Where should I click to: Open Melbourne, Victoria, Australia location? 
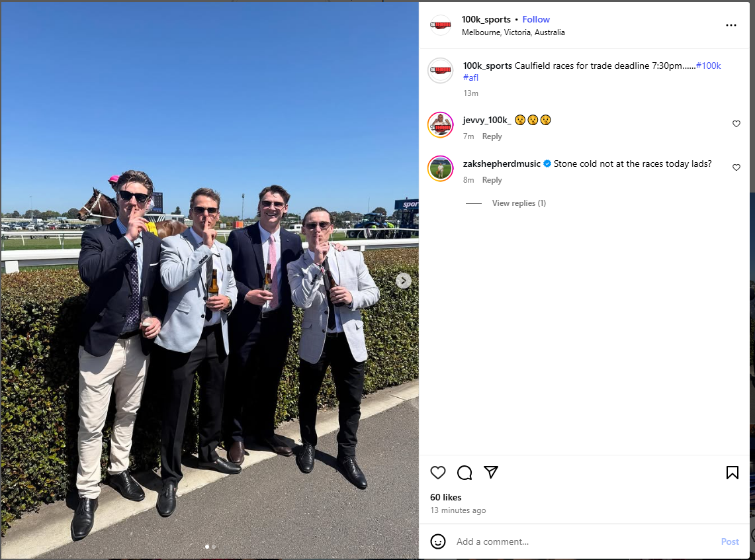513,32
